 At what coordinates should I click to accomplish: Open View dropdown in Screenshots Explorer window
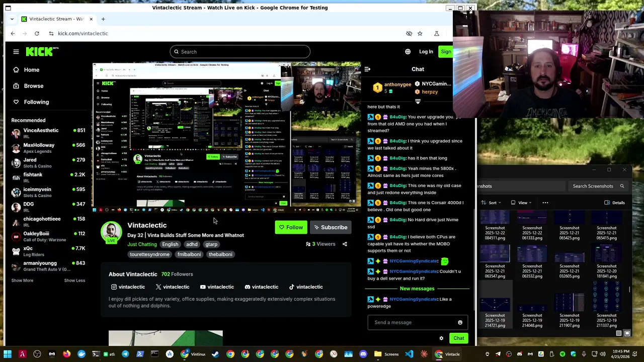[x=521, y=203]
